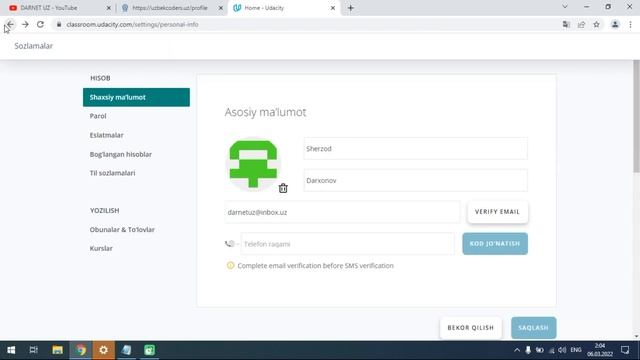Open Task View on the taskbar
The width and height of the screenshot is (640, 360).
pyautogui.click(x=33, y=350)
